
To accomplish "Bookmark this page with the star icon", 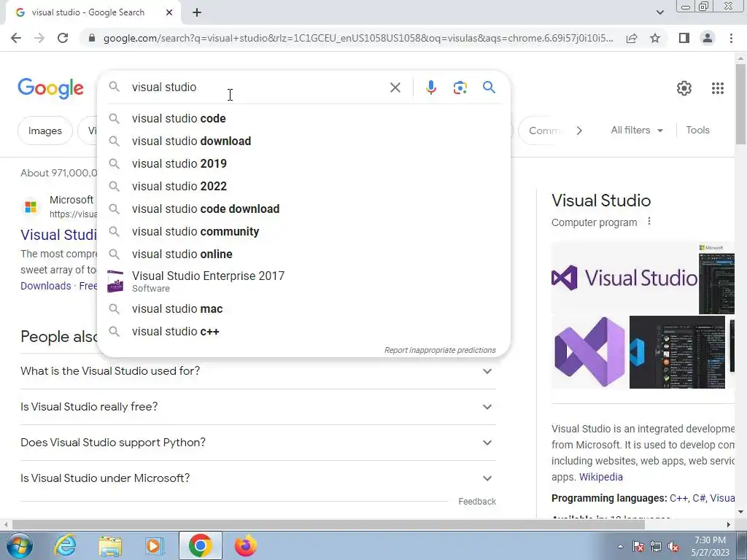I will 655,38.
